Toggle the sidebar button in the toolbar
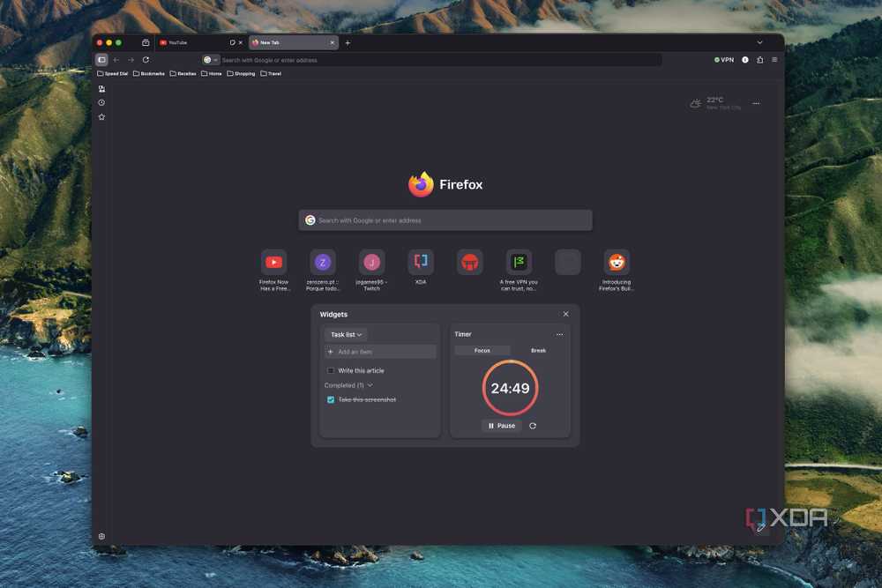Screen dimensions: 882x588 point(101,60)
